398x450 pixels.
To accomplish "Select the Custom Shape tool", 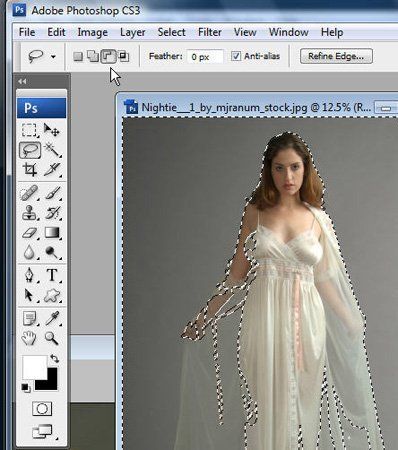I will (x=52, y=295).
